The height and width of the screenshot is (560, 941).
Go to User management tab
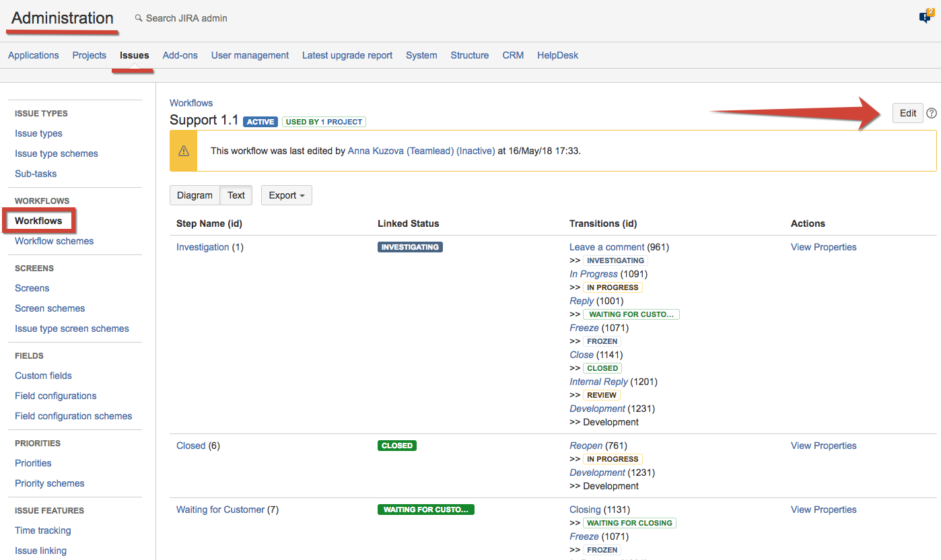pos(250,55)
